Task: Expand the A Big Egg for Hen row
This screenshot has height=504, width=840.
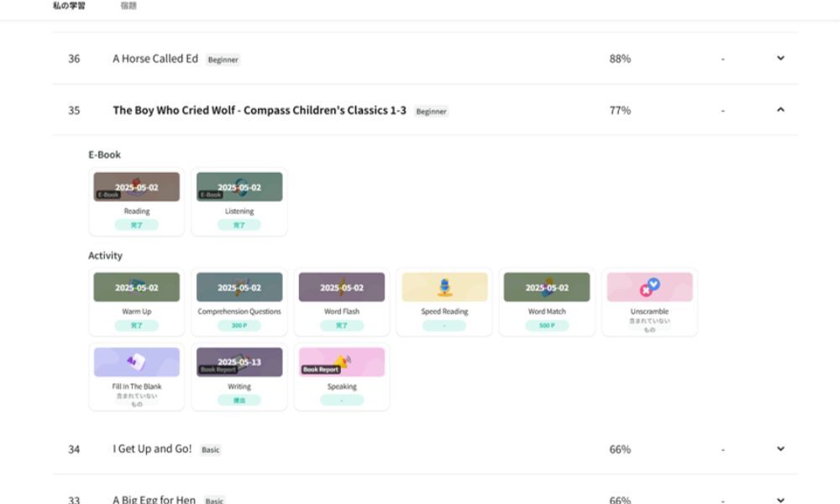Action: 780,499
